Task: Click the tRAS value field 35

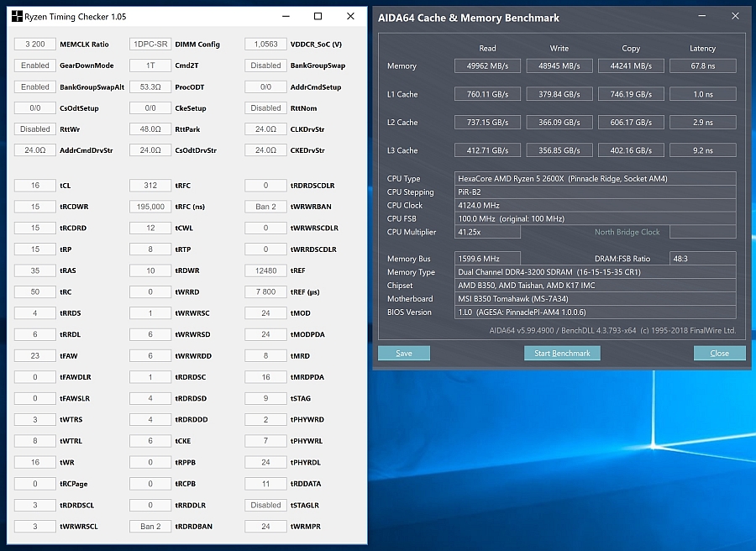Action: pos(35,270)
